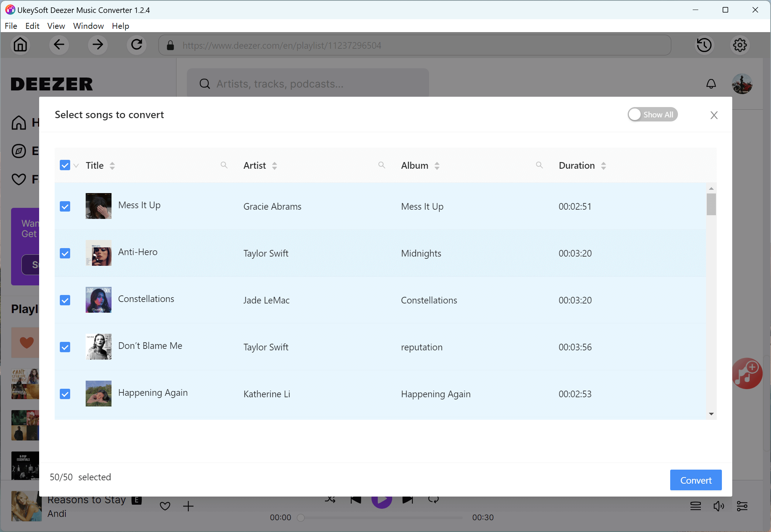771x532 pixels.
Task: Click the red add-music floating icon
Action: click(747, 373)
